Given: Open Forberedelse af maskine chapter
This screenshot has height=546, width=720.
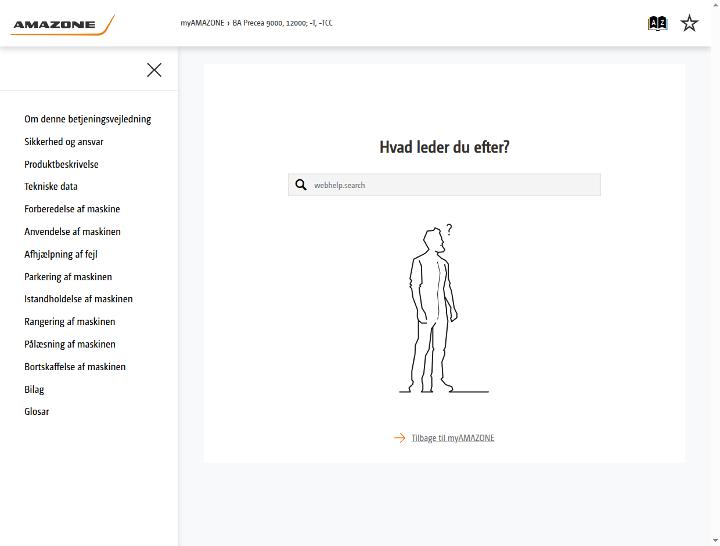Looking at the screenshot, I should [x=72, y=209].
